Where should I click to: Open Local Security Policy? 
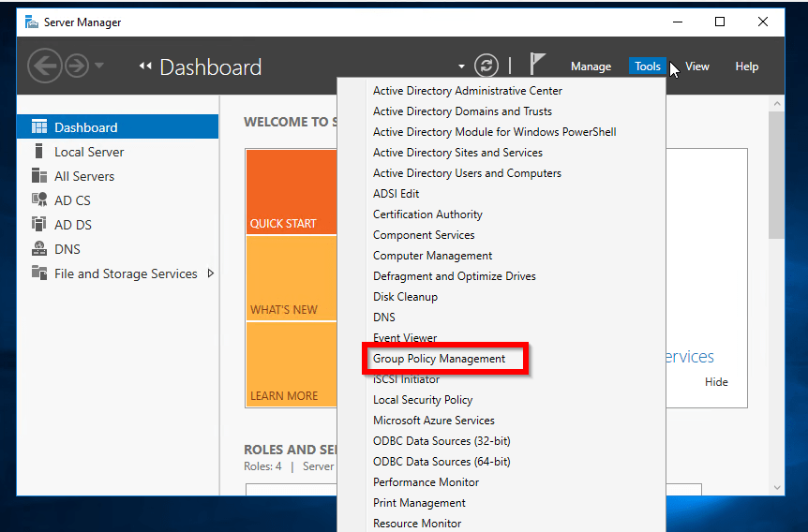coord(423,400)
